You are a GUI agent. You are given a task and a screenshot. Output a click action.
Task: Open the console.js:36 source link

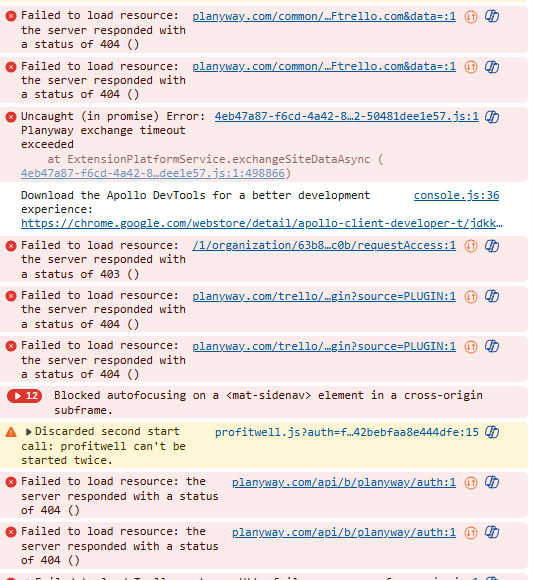pyautogui.click(x=456, y=195)
